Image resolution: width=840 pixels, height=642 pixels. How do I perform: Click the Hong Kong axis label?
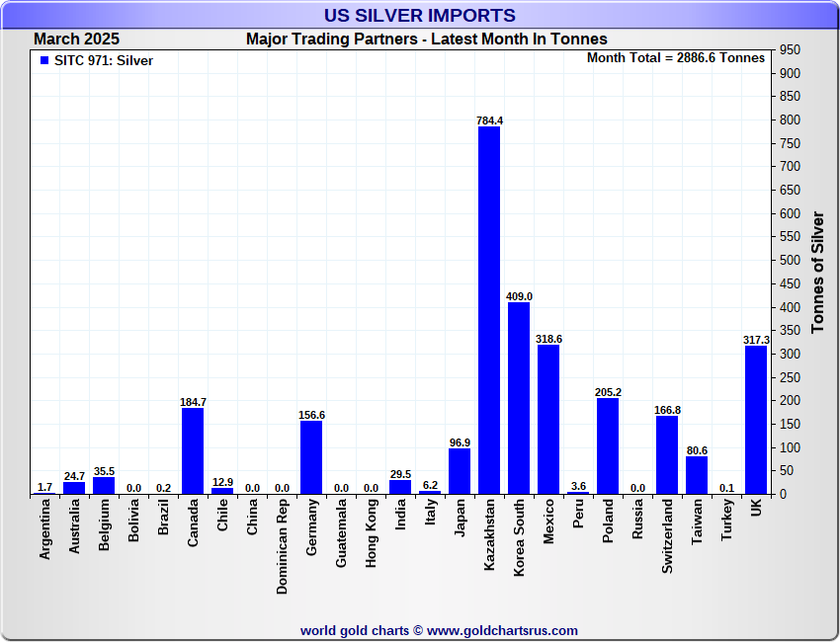pyautogui.click(x=371, y=533)
